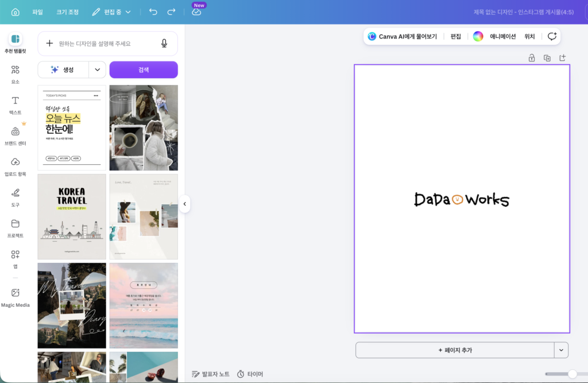Open the 크기 조정 menu
588x383 pixels.
point(68,12)
